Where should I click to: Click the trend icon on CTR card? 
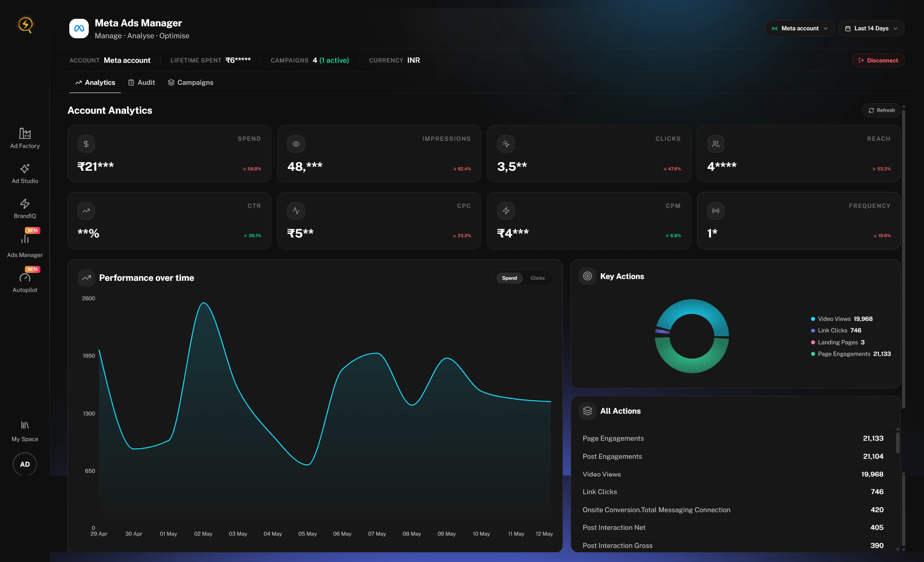click(86, 210)
